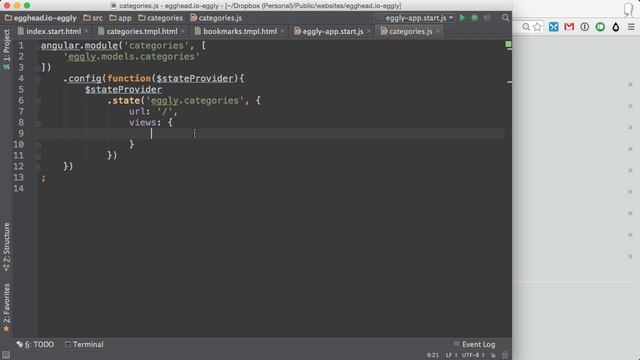Image resolution: width=640 pixels, height=360 pixels.
Task: Open Search Everywhere magnifier in IDE toolbar
Action: [505, 18]
